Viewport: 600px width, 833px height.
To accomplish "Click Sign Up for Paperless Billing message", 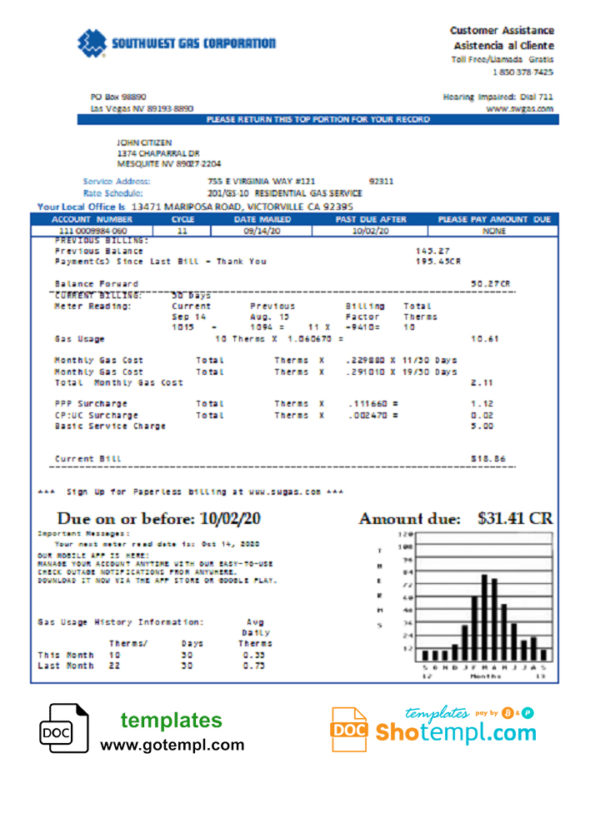I will [191, 492].
